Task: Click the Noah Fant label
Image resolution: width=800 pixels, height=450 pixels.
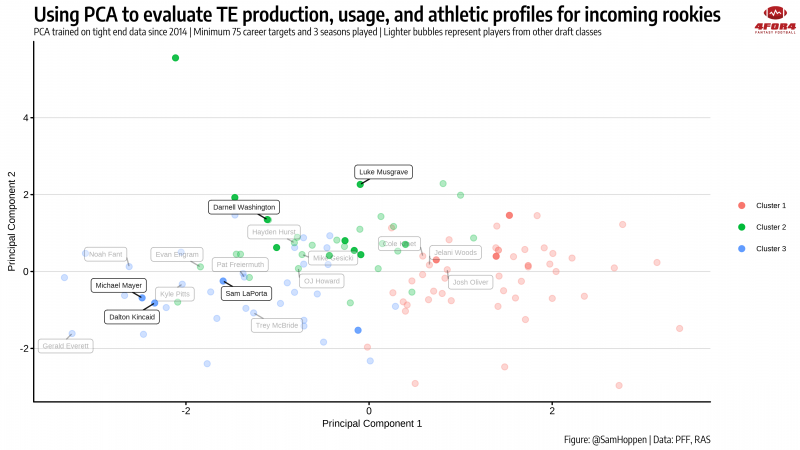Action: (105, 254)
